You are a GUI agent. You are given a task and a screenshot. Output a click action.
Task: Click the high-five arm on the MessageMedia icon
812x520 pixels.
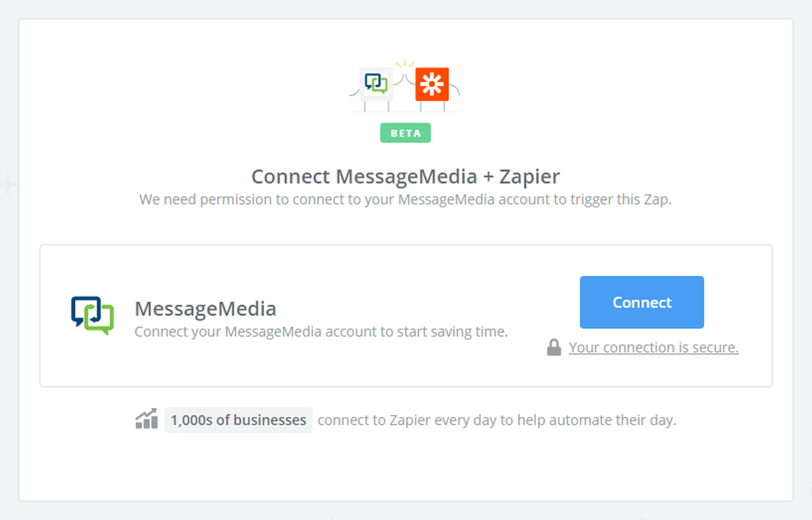pos(398,79)
